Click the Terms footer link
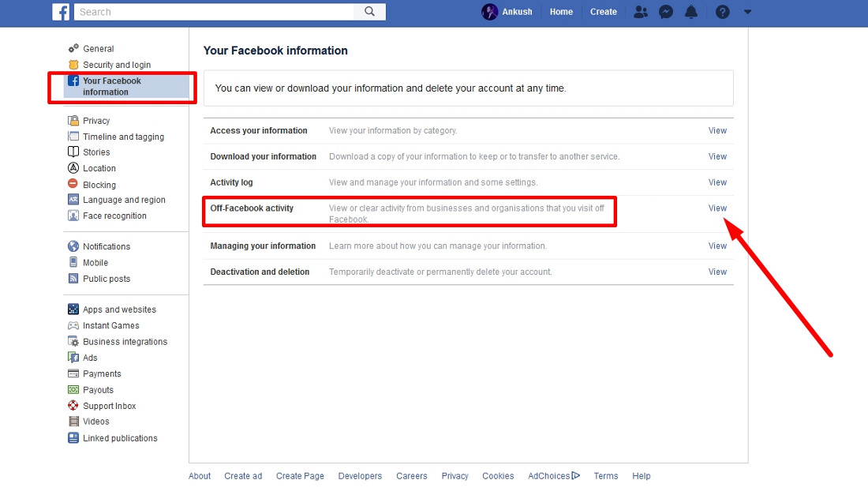 (x=605, y=475)
